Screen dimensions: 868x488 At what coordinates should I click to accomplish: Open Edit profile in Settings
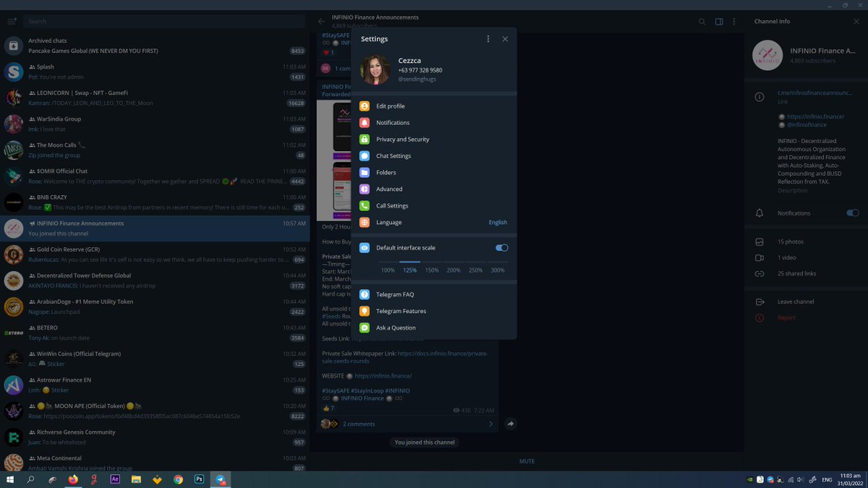(434, 106)
